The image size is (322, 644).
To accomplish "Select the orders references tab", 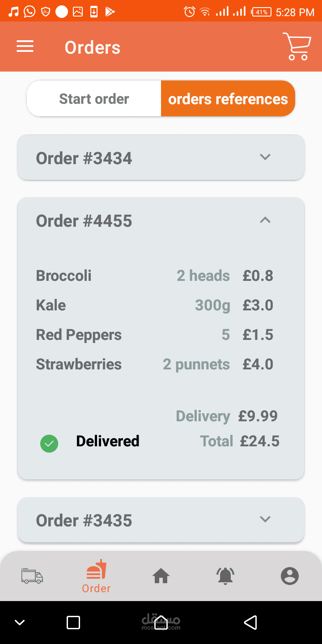I will tap(228, 99).
